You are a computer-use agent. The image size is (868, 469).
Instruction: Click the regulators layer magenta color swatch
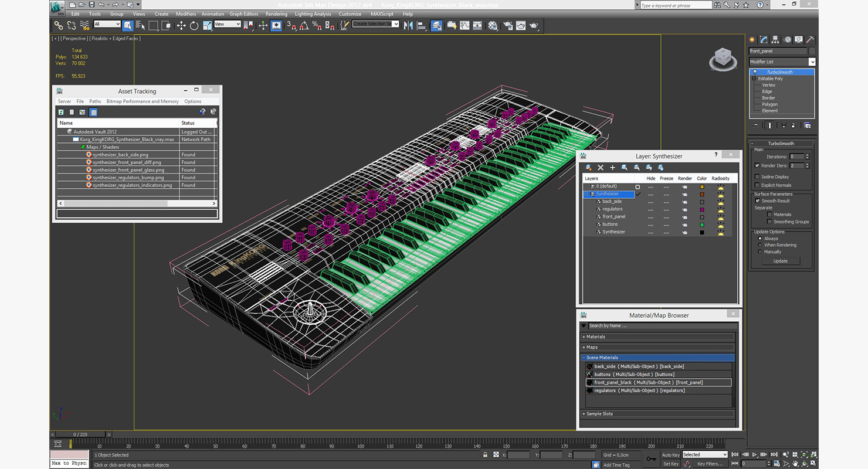(x=701, y=209)
